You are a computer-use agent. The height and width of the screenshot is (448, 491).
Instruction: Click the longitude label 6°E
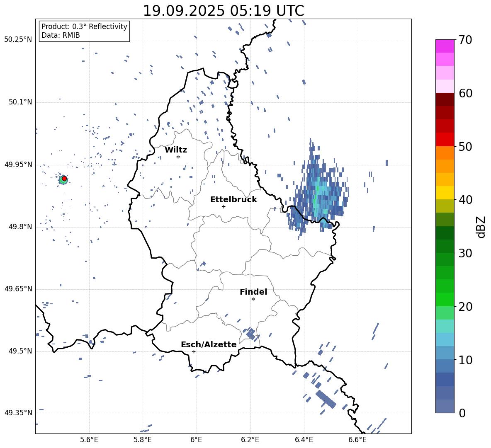[x=196, y=440]
